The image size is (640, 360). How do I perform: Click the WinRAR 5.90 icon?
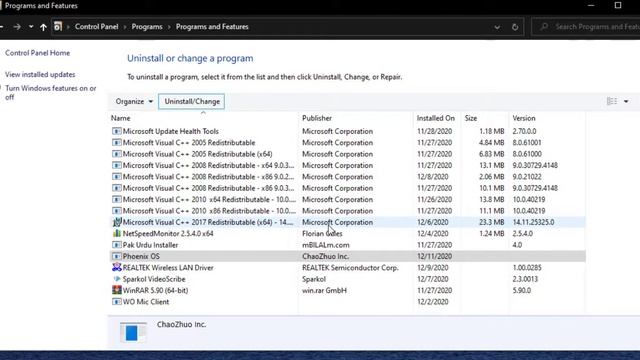click(x=117, y=290)
